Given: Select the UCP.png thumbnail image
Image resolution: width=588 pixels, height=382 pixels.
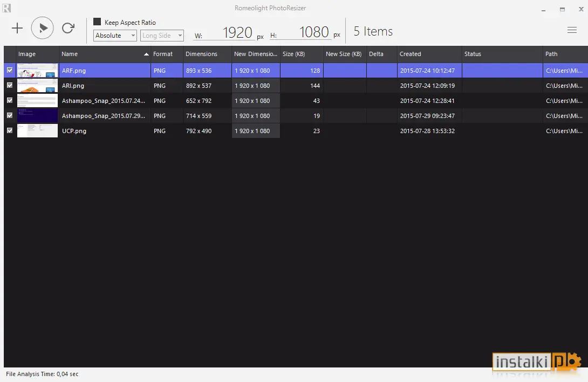Looking at the screenshot, I should (x=38, y=131).
